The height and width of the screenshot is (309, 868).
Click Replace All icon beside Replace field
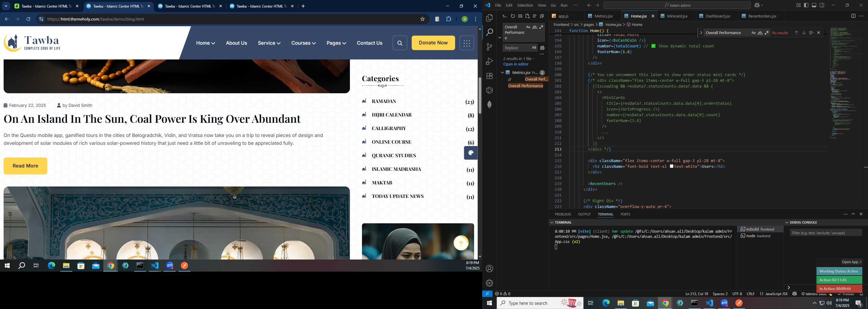coord(542,48)
